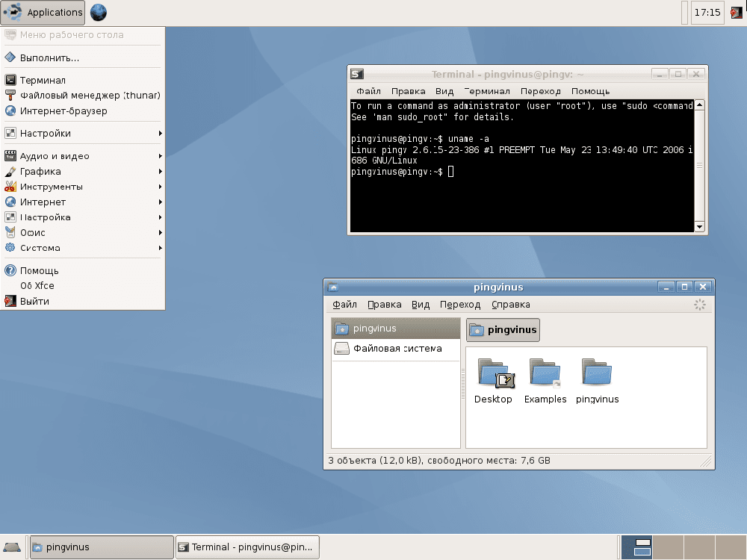Launch the web browser globe icon in top panel
The image size is (747, 560).
tap(98, 13)
